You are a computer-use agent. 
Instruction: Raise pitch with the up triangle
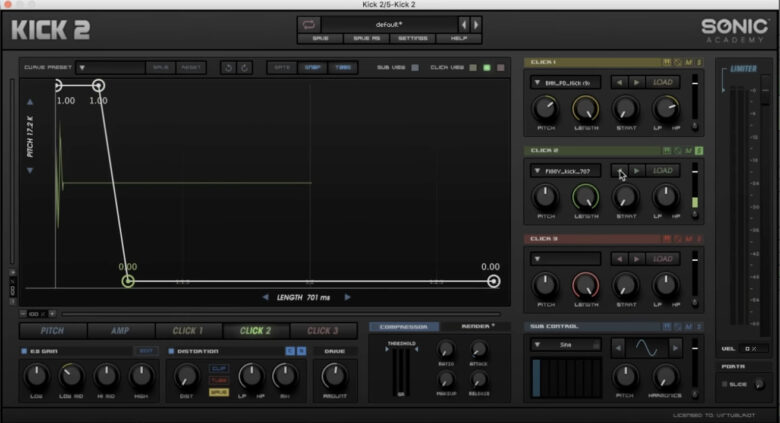(30, 102)
